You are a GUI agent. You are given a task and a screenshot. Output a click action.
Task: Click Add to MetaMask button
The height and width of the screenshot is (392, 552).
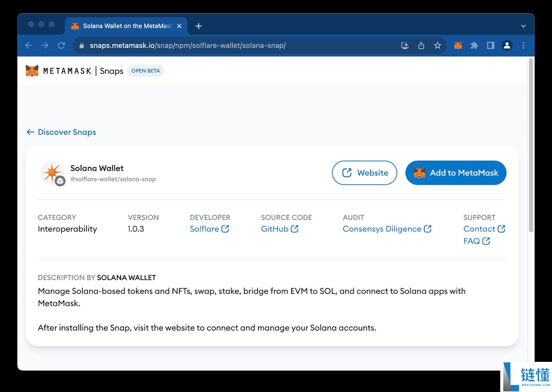tap(456, 173)
